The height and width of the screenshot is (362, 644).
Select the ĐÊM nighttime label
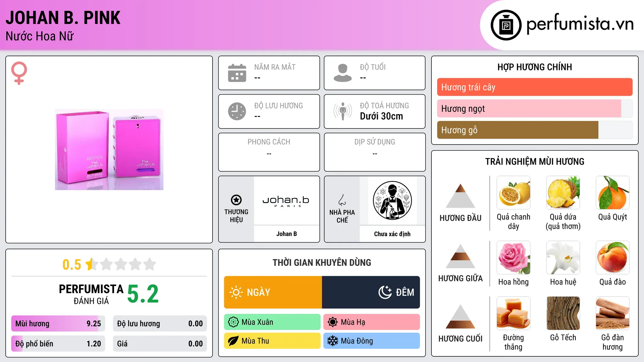pyautogui.click(x=405, y=292)
